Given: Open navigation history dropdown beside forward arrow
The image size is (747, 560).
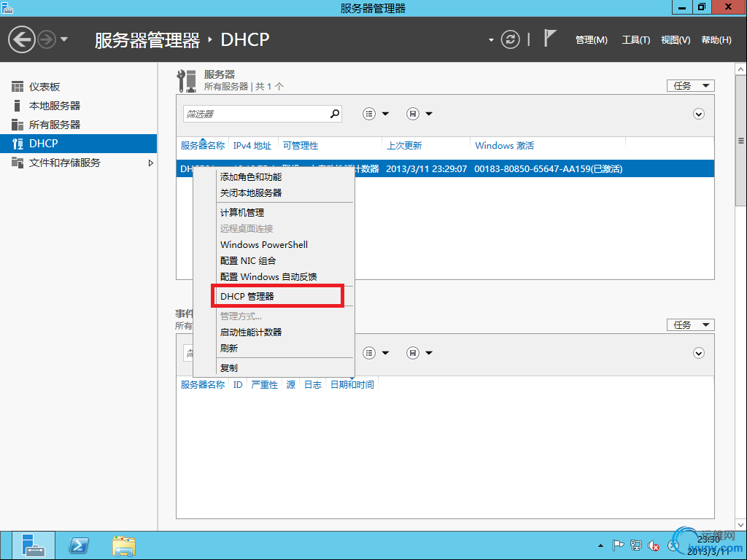Looking at the screenshot, I should [x=64, y=39].
